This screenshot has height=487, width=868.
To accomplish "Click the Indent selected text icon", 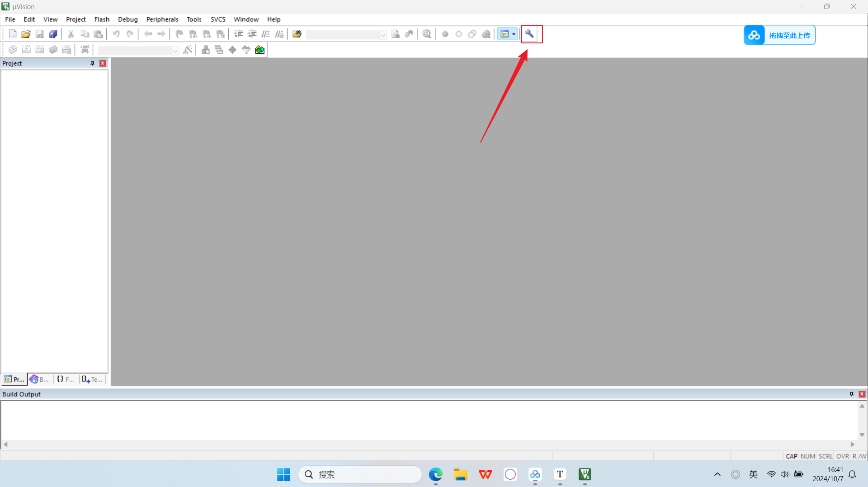I will click(x=239, y=34).
